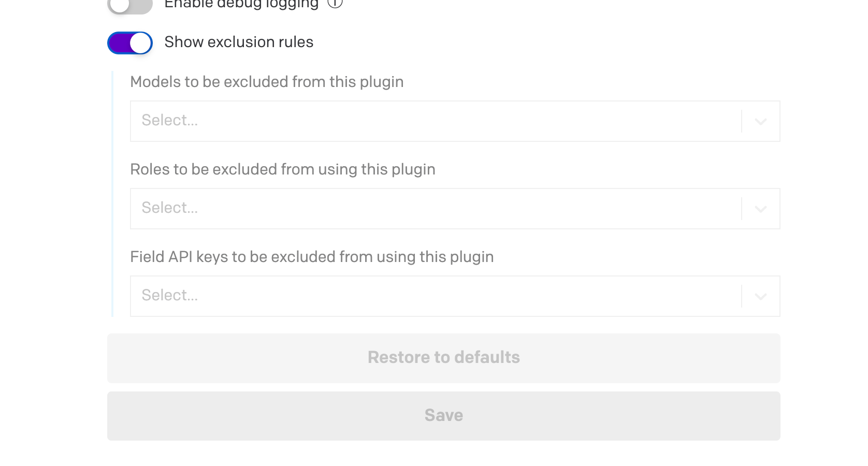Click the exclusion rules section left border
Image resolution: width=868 pixels, height=466 pixels.
click(112, 194)
